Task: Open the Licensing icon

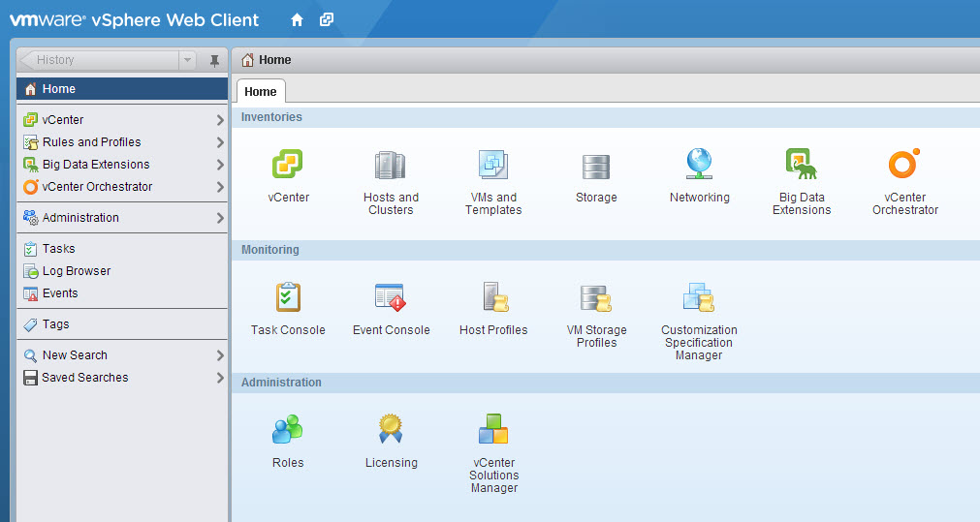Action: tap(391, 429)
